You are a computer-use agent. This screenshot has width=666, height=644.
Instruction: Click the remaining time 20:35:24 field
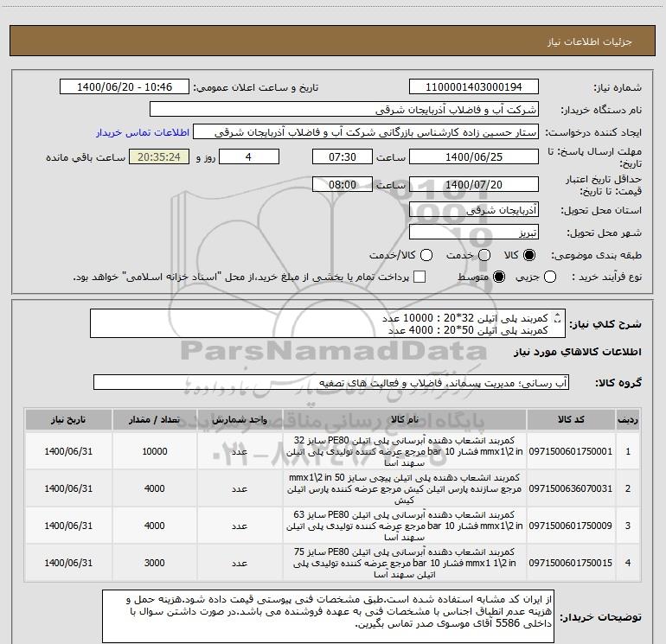pos(159,156)
